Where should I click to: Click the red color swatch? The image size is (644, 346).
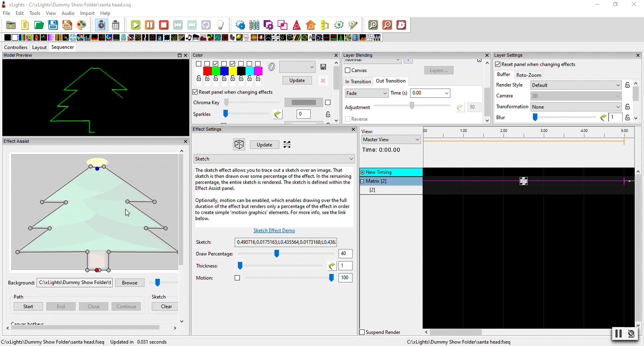point(207,71)
